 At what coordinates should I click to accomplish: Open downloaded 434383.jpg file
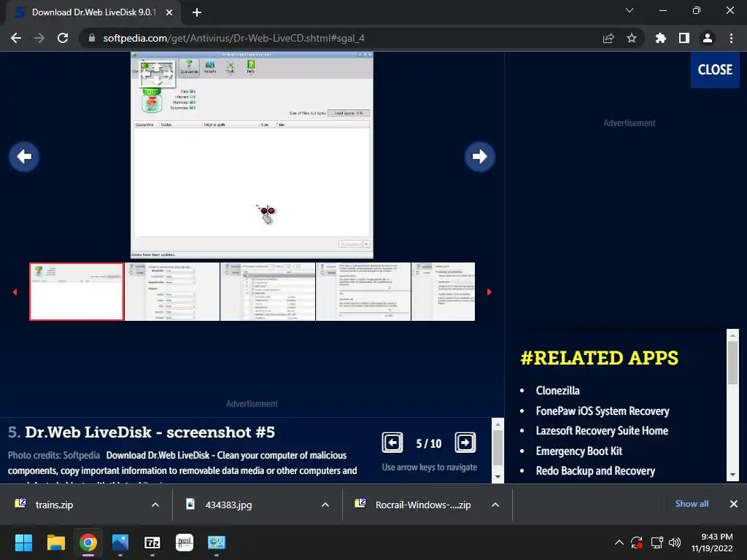[x=228, y=505]
